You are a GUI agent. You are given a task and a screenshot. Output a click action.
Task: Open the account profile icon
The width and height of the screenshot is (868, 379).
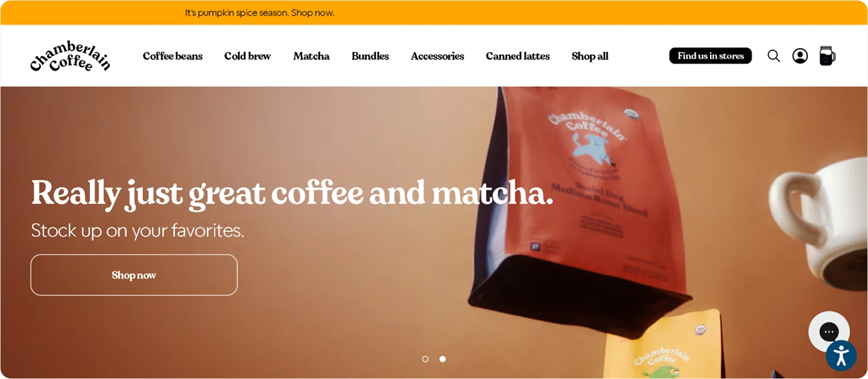click(800, 56)
